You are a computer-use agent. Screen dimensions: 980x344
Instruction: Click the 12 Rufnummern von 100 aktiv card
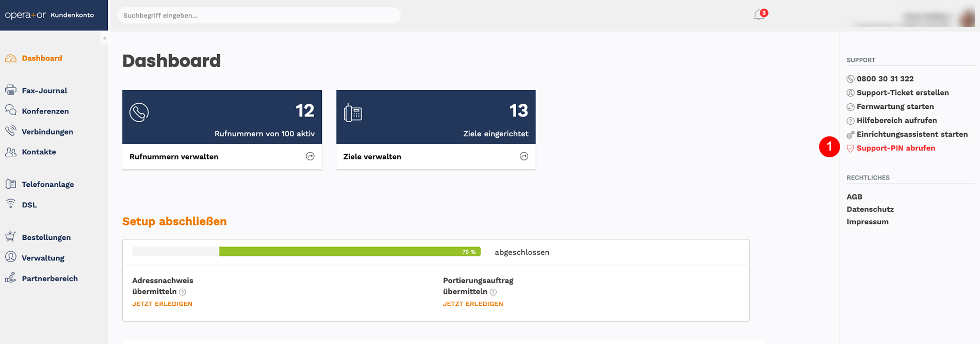click(x=222, y=117)
